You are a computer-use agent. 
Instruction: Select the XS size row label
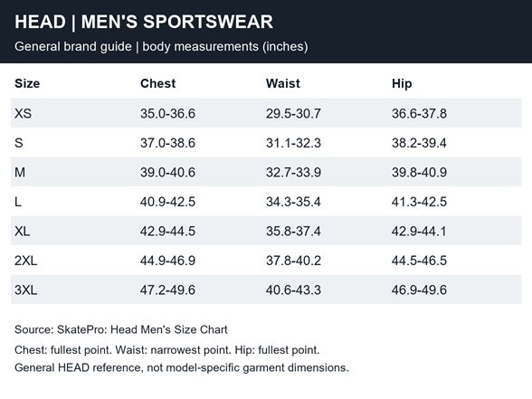(24, 113)
